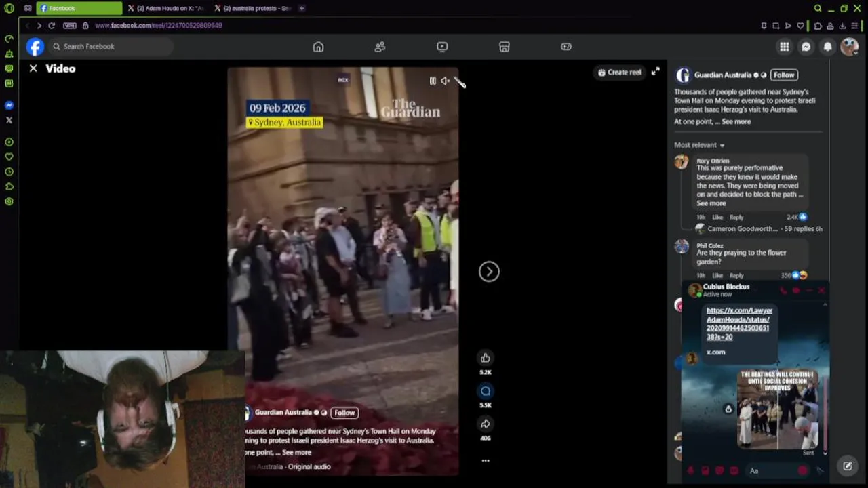Image resolution: width=868 pixels, height=488 pixels.
Task: Close the Video viewer with the X
Action: pos(33,68)
